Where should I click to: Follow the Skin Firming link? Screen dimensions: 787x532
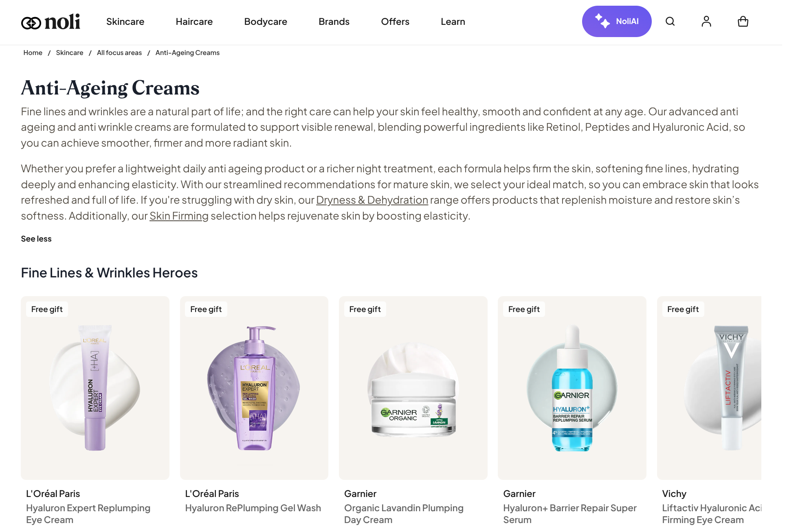179,216
